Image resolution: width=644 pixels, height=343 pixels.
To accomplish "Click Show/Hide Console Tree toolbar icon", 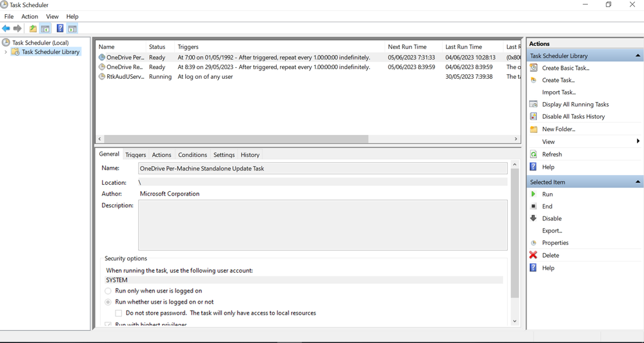I will click(x=45, y=28).
